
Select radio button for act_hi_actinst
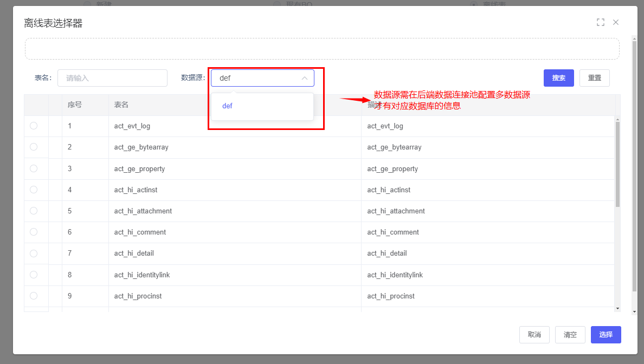(34, 190)
